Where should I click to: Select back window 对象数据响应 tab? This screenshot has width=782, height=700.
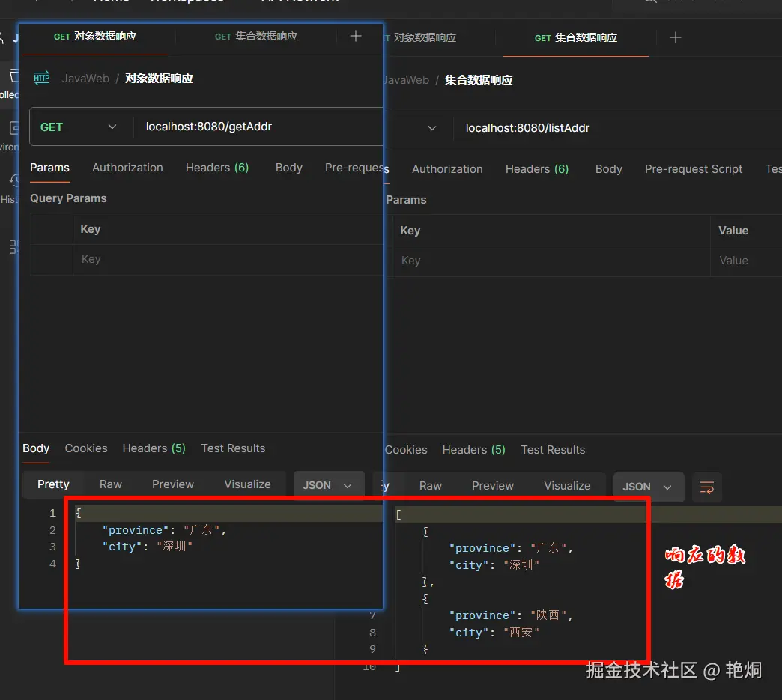coord(424,38)
